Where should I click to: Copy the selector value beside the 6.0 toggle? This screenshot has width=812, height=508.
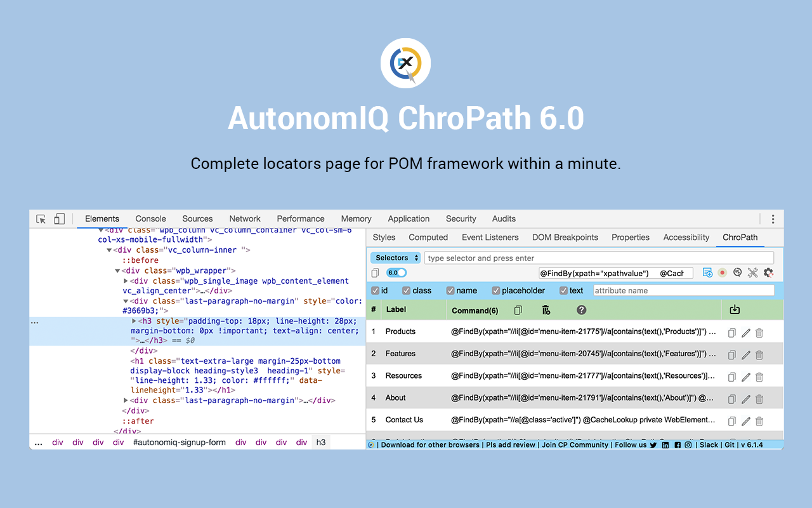click(x=375, y=273)
